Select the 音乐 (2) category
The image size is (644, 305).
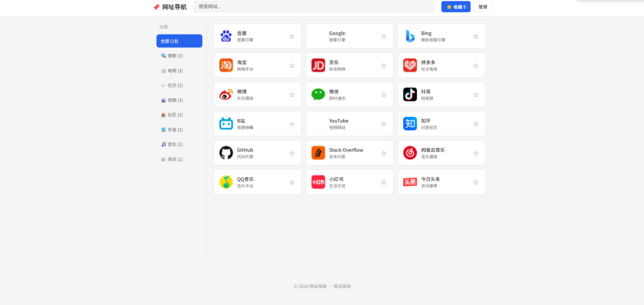click(179, 145)
